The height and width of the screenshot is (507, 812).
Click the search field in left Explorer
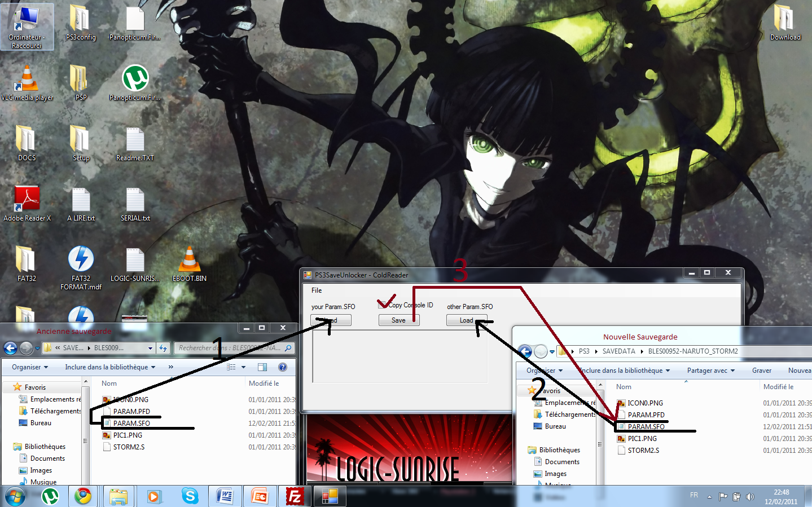(234, 348)
